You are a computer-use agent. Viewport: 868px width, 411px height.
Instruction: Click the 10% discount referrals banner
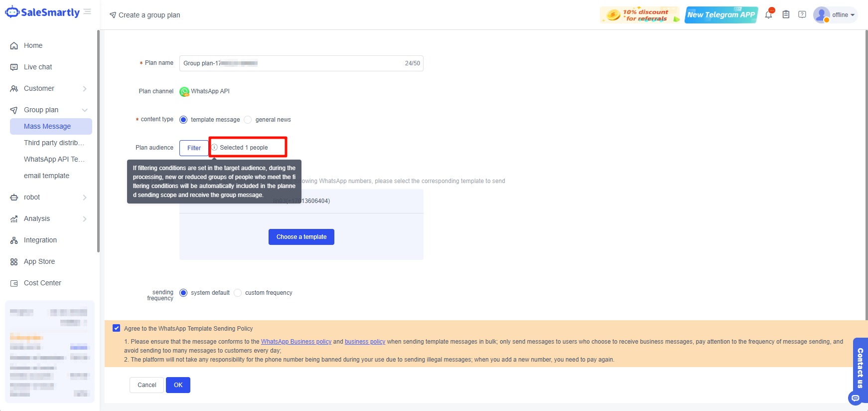click(x=640, y=15)
